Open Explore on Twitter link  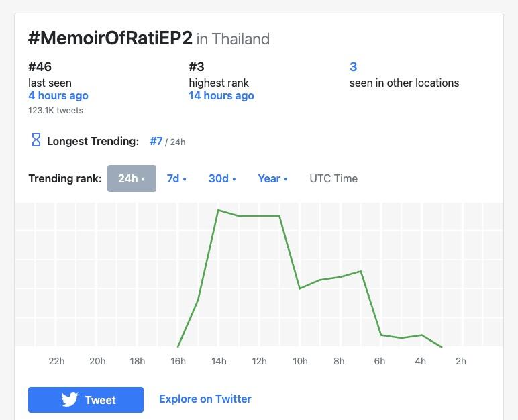205,399
